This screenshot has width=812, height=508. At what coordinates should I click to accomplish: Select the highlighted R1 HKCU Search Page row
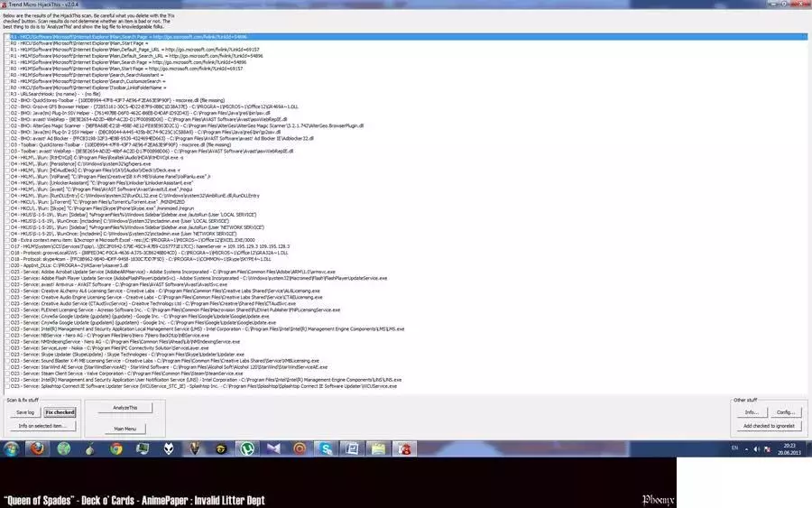[406, 37]
